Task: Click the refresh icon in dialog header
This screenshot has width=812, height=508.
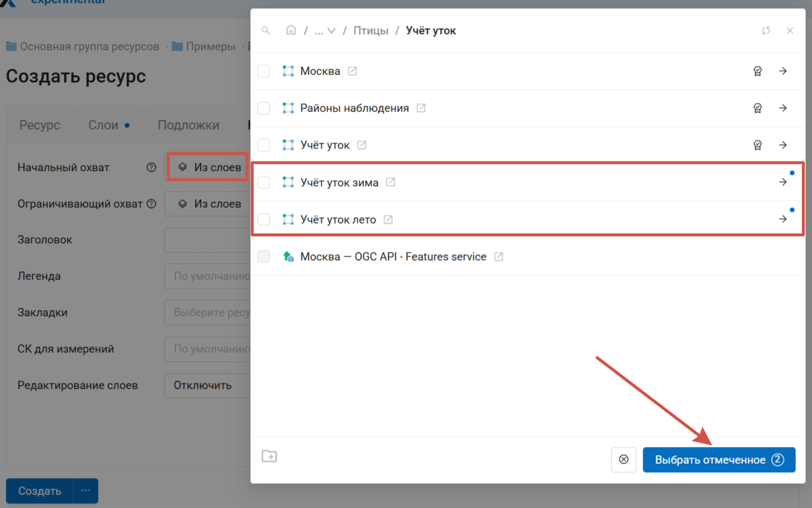Action: point(766,31)
